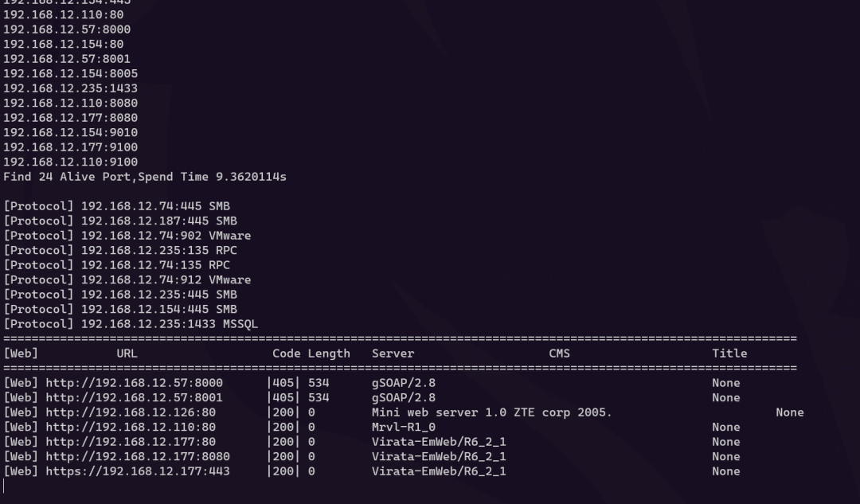
Task: Click the http://192.168.12.57:8001 web link
Action: (134, 397)
